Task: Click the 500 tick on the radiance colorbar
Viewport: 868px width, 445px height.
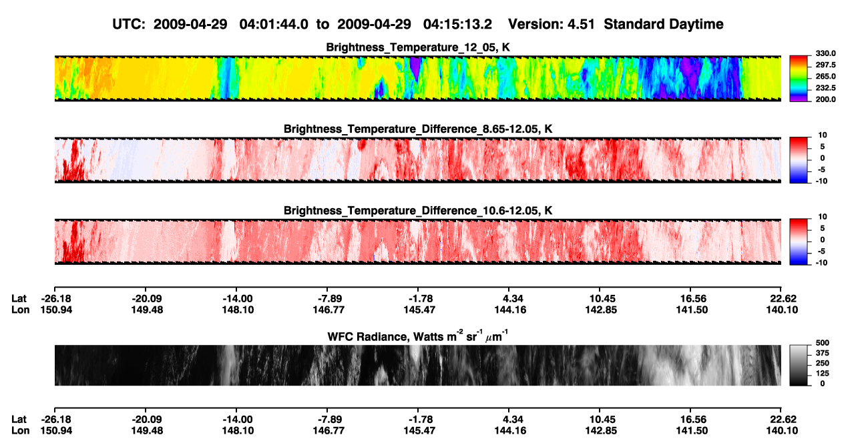Action: coord(823,344)
